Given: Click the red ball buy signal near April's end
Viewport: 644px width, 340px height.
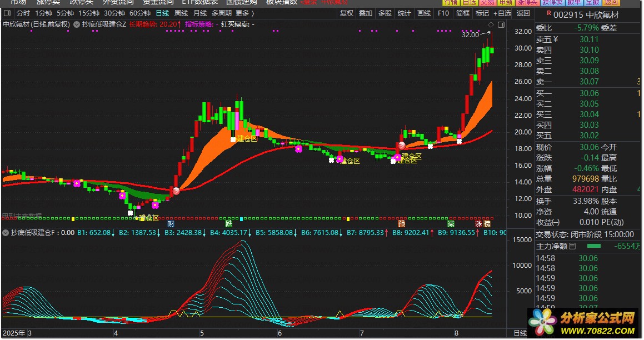Looking at the screenshot, I should (176, 191).
